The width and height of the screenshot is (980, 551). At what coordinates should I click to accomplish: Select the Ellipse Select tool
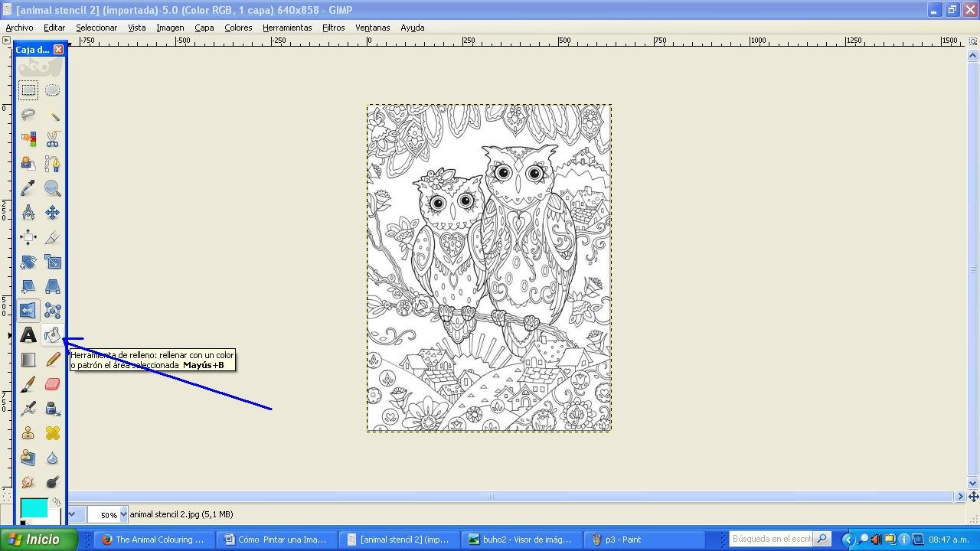[52, 90]
